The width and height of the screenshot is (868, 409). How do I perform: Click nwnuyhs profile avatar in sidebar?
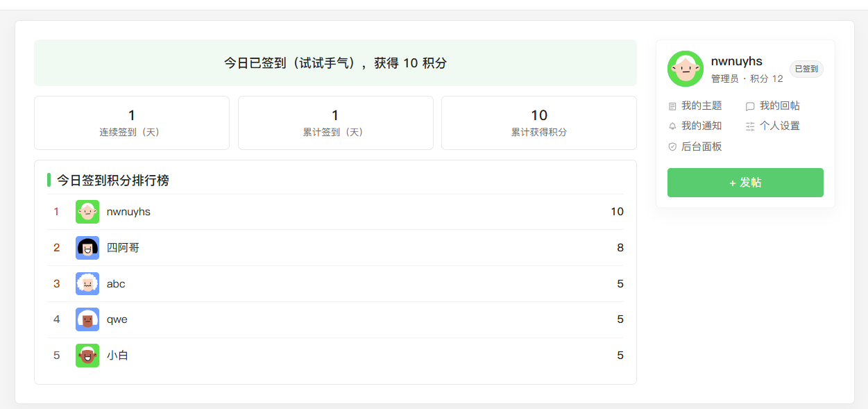686,69
